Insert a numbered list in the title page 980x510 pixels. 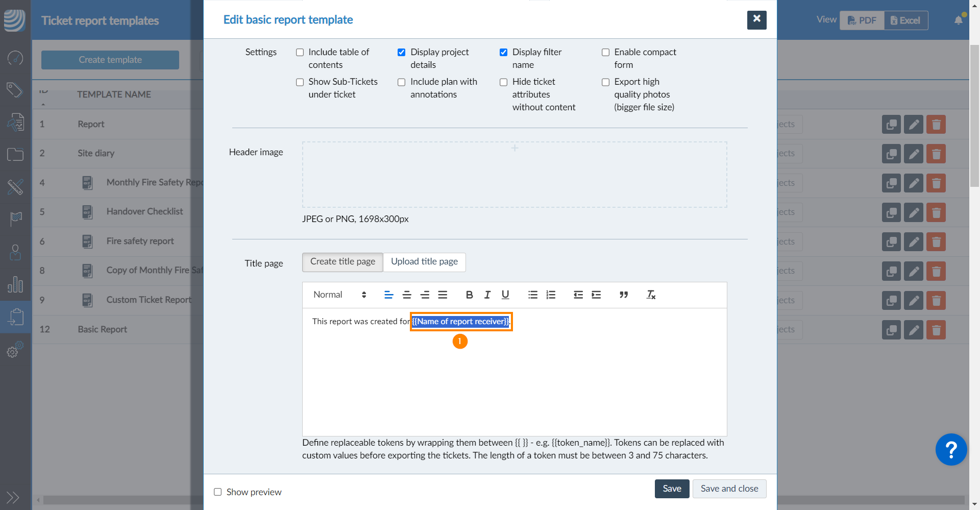click(x=550, y=295)
